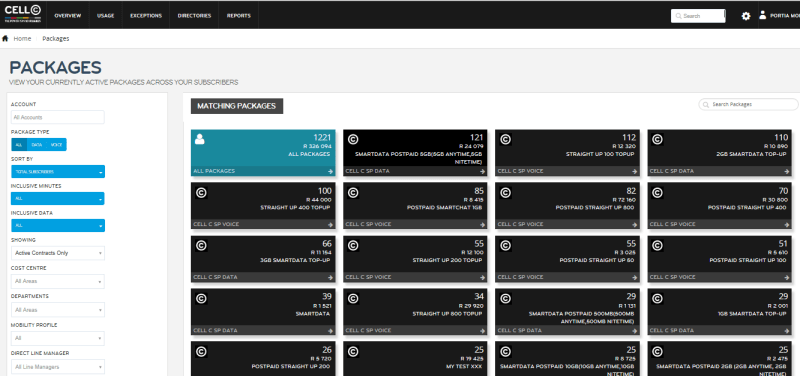Click the Home breadcrumb link
The width and height of the screenshot is (800, 376).
pos(22,39)
